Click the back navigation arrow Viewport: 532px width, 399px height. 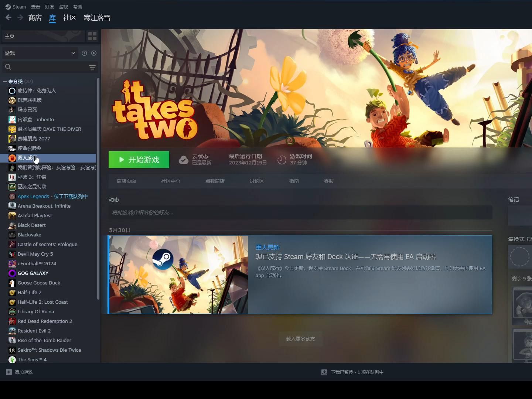pyautogui.click(x=8, y=17)
